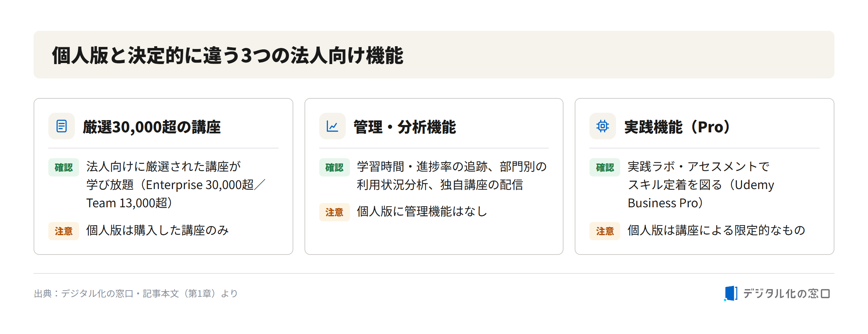Select the green 確認 badge in the 講座 card
Screen dimensions: 868x334
(64, 167)
